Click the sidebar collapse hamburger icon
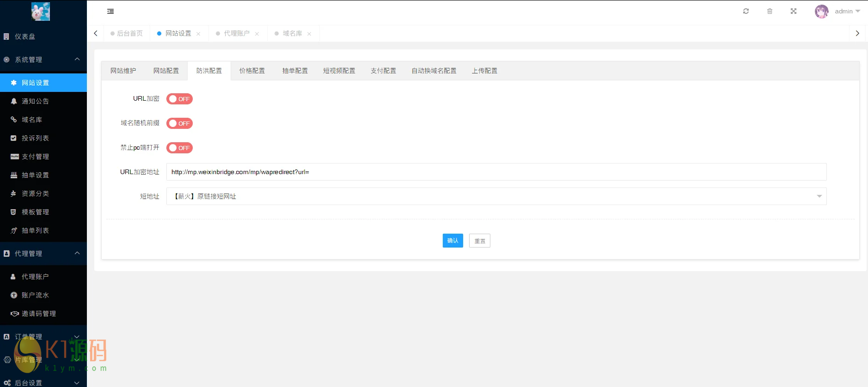 pos(110,12)
